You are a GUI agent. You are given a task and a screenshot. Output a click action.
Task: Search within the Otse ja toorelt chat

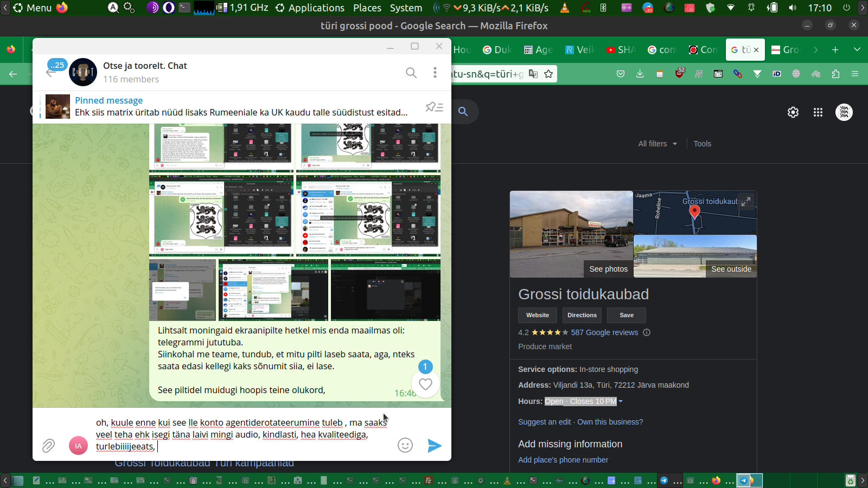[x=411, y=73]
